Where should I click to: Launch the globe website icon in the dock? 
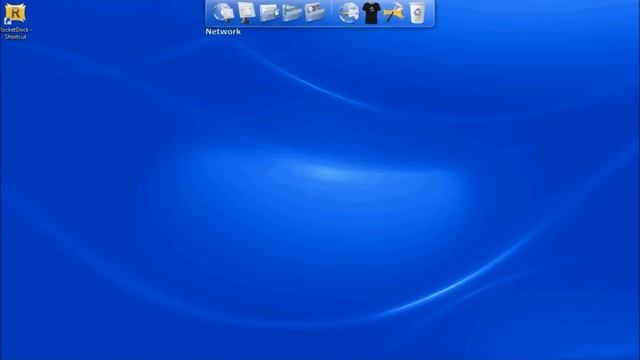(x=348, y=13)
